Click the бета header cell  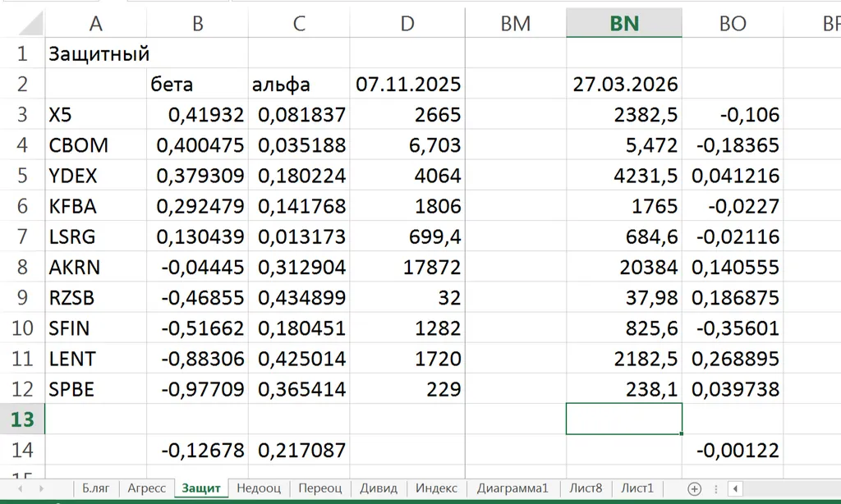[x=197, y=84]
